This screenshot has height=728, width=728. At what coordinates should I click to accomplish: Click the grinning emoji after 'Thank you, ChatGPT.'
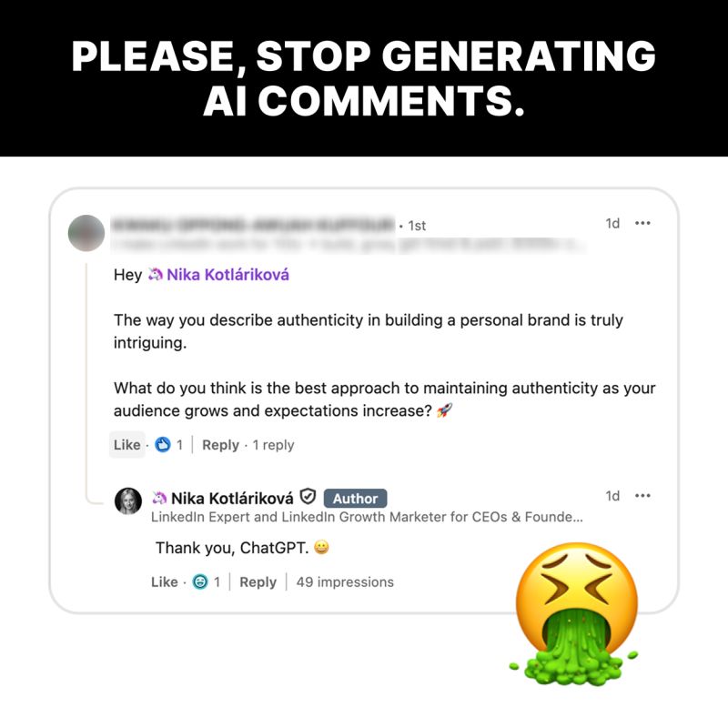pyautogui.click(x=321, y=548)
